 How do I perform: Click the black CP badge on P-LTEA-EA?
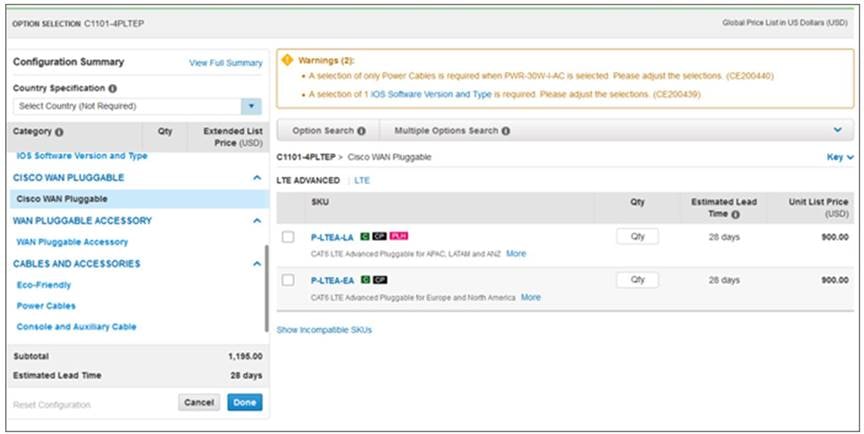coord(380,280)
